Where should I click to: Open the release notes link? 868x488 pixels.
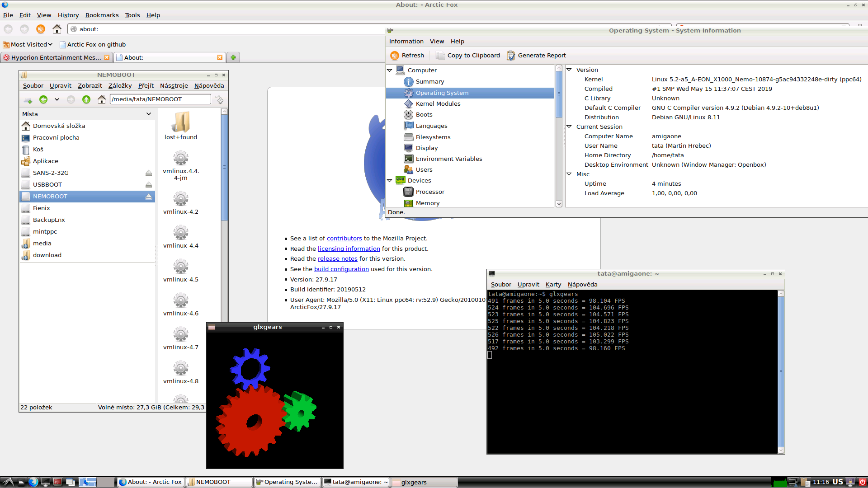pos(337,259)
